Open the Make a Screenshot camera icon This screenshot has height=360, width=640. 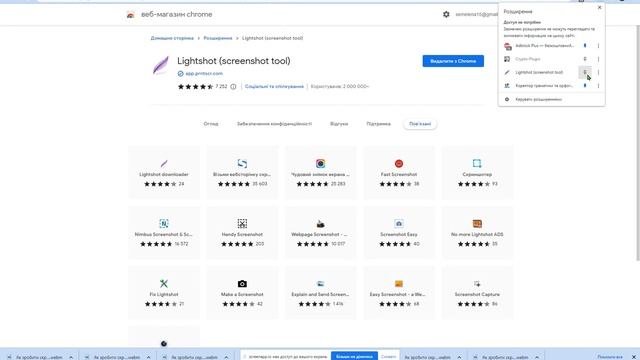coord(242,283)
